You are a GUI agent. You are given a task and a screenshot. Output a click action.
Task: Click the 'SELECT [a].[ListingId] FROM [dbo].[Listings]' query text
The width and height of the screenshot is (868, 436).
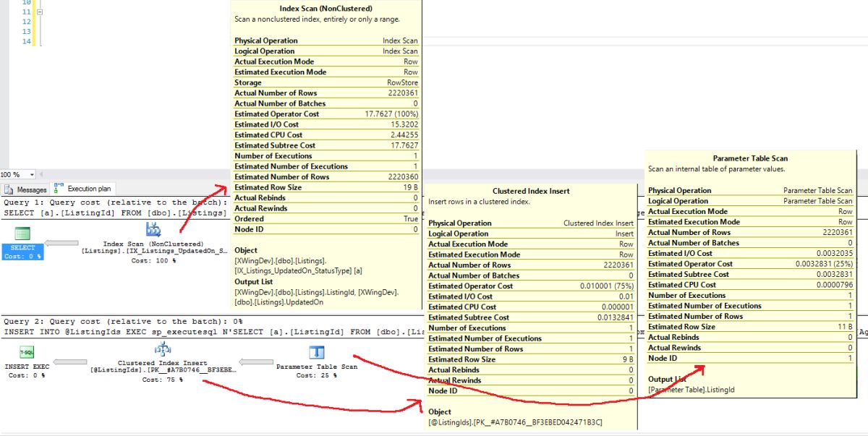(116, 213)
